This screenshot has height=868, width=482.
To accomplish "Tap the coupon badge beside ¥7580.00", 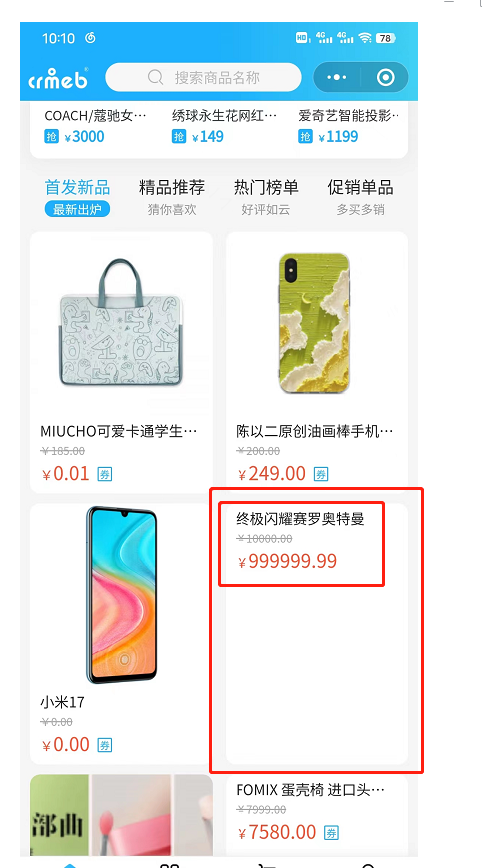I will click(331, 832).
